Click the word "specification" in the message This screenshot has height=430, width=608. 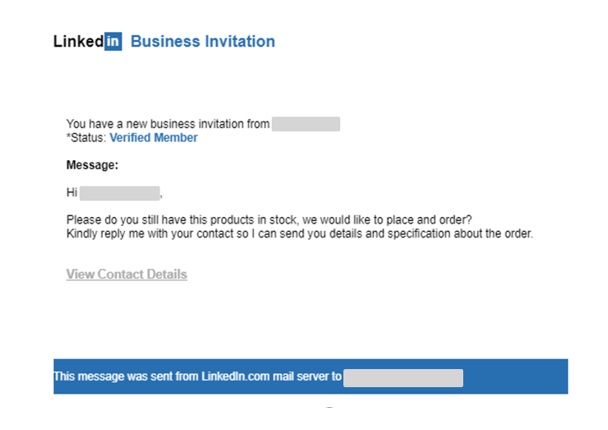tap(419, 234)
